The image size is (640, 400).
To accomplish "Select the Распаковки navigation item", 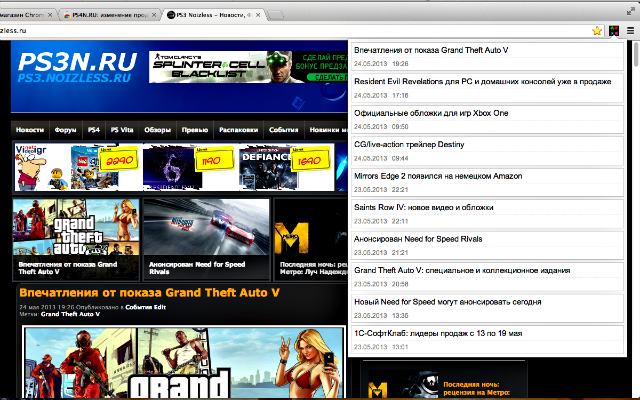I will (239, 130).
